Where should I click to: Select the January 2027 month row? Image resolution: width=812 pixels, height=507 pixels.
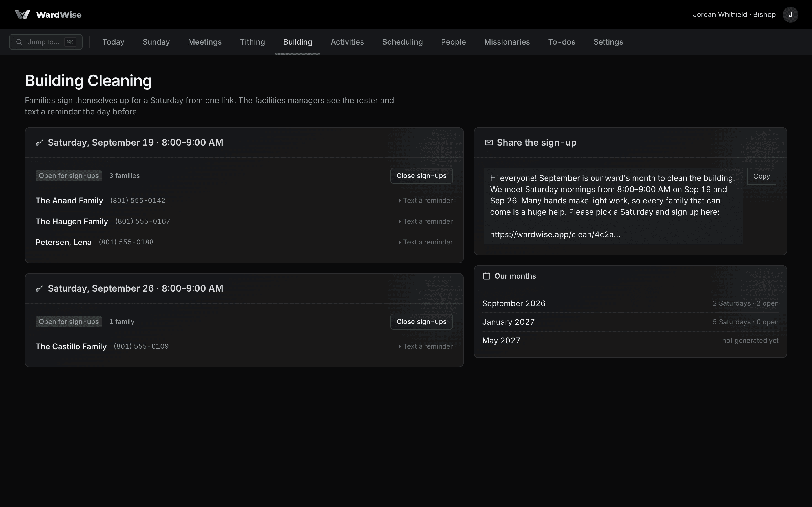(630, 322)
